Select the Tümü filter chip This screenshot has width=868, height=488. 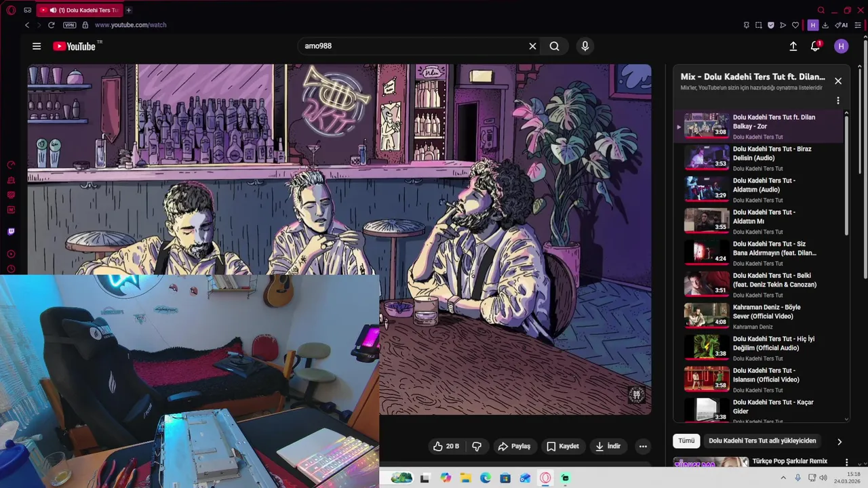point(686,441)
